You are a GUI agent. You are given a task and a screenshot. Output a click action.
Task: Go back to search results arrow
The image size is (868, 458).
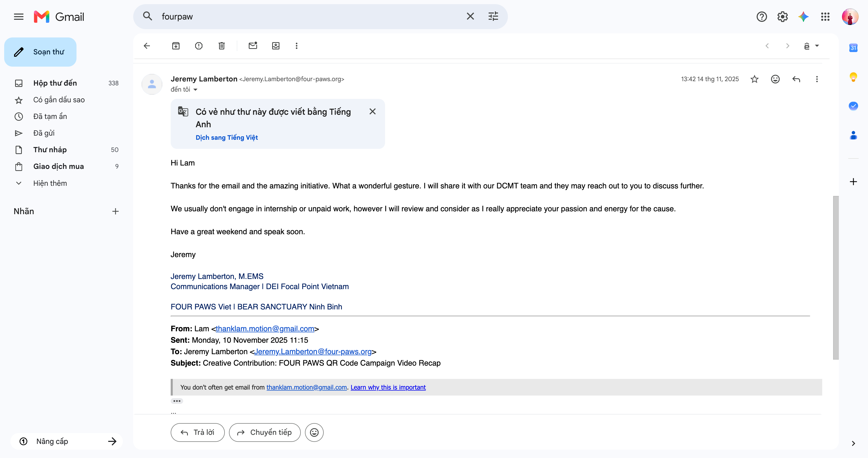(147, 46)
